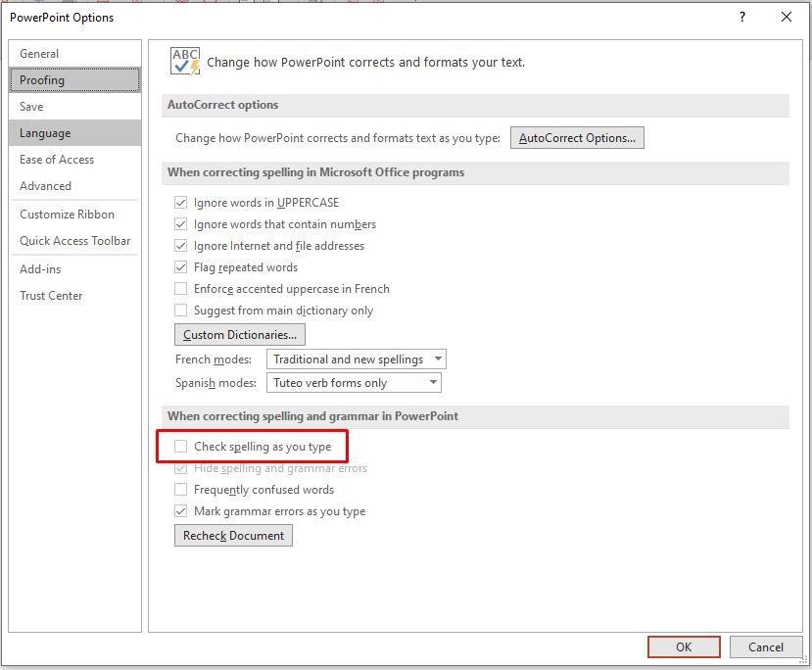
Task: Click 'When correcting spelling in Microsoft Office programs' heading
Action: pyautogui.click(x=316, y=172)
